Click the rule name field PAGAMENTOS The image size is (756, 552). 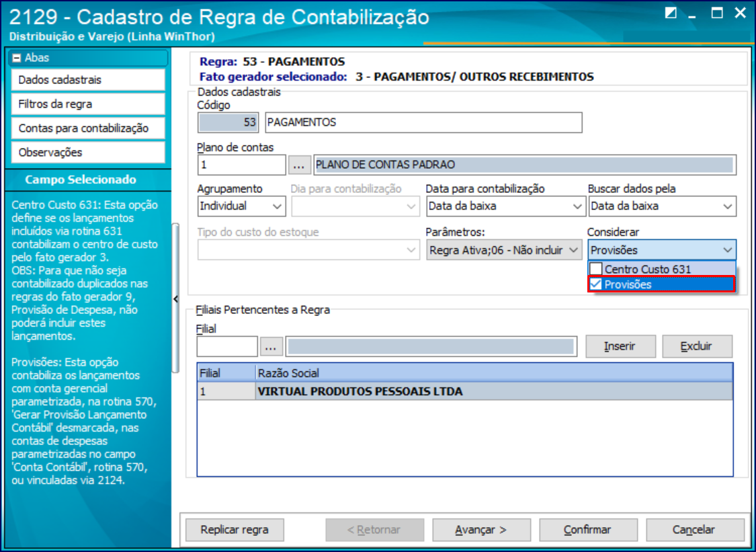pyautogui.click(x=424, y=122)
